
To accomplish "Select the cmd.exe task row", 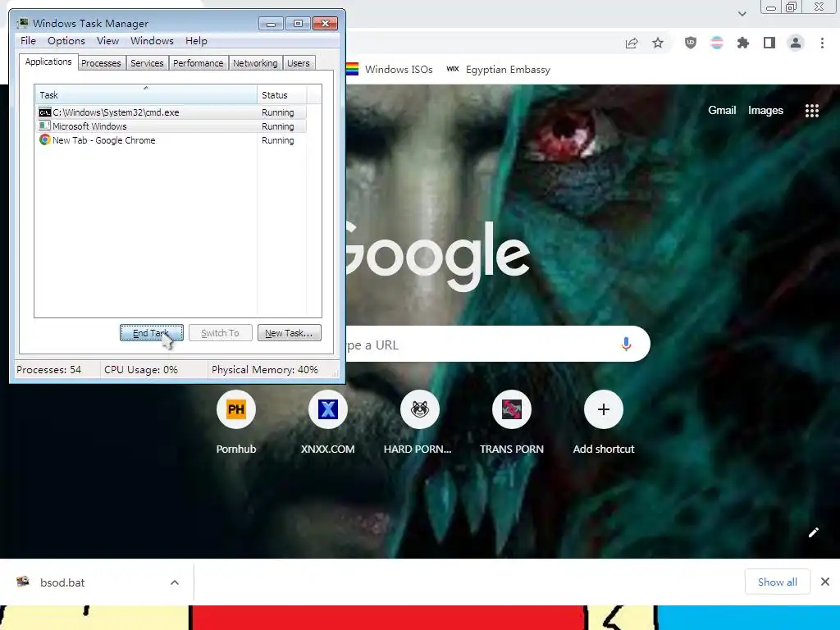I will pyautogui.click(x=172, y=112).
